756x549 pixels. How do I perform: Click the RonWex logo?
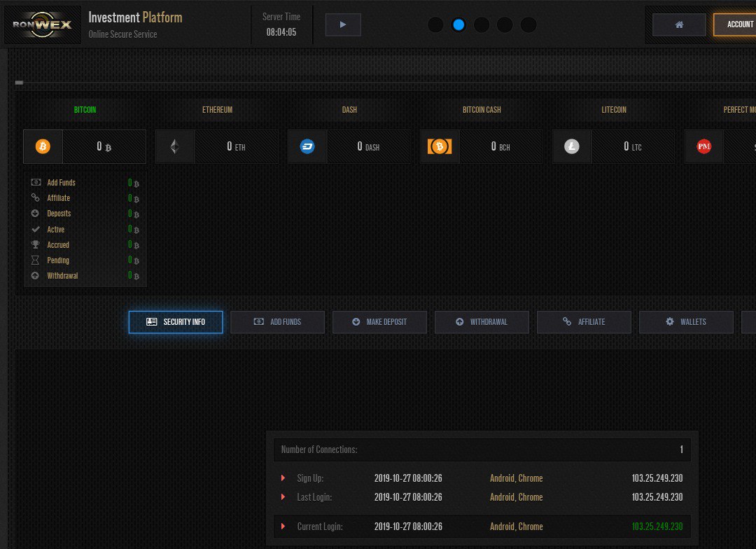pos(43,25)
